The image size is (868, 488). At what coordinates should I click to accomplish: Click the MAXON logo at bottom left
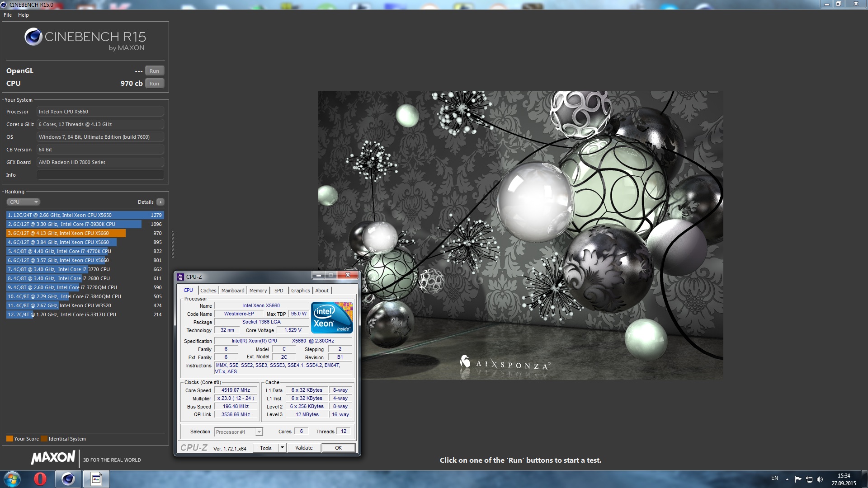(x=52, y=458)
